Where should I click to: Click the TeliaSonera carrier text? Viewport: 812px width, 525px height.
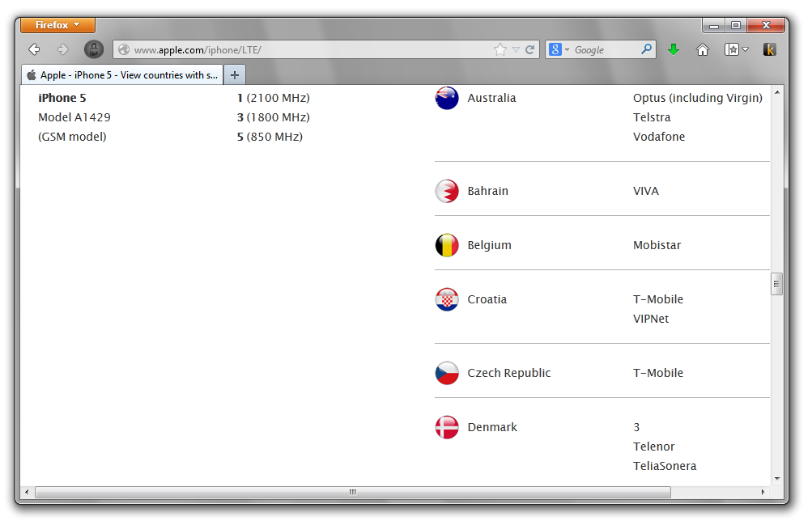(x=665, y=466)
